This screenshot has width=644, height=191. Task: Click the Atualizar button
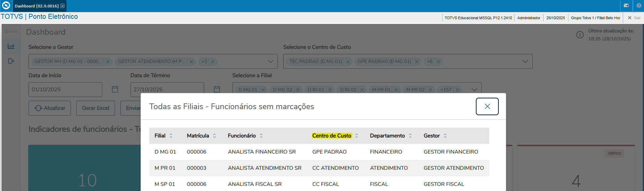(50, 108)
